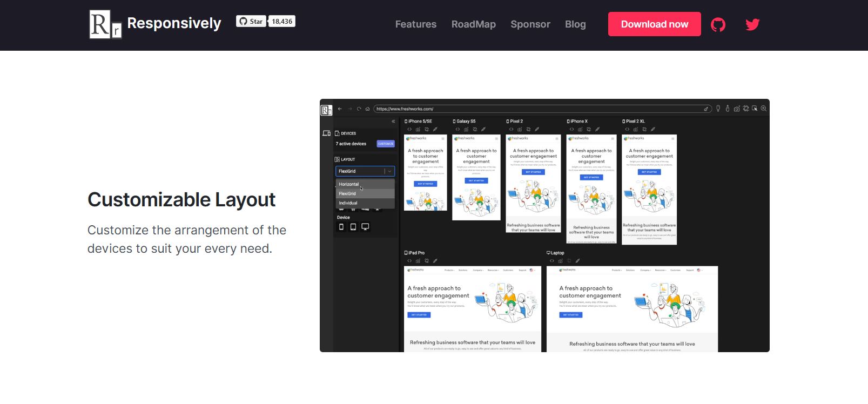Toggle event mirroring for Pixel 2
868x404 pixels.
click(537, 130)
